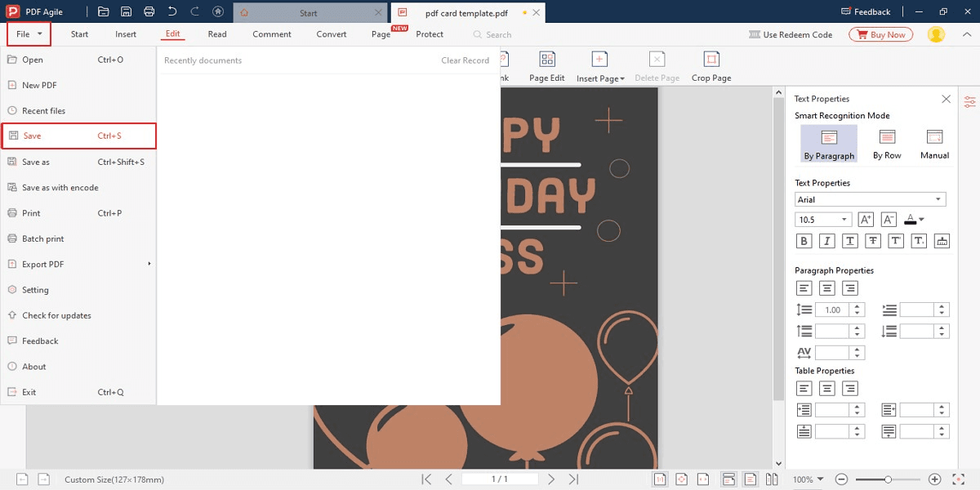
Task: Switch to the Convert ribbon tab
Action: click(x=332, y=34)
